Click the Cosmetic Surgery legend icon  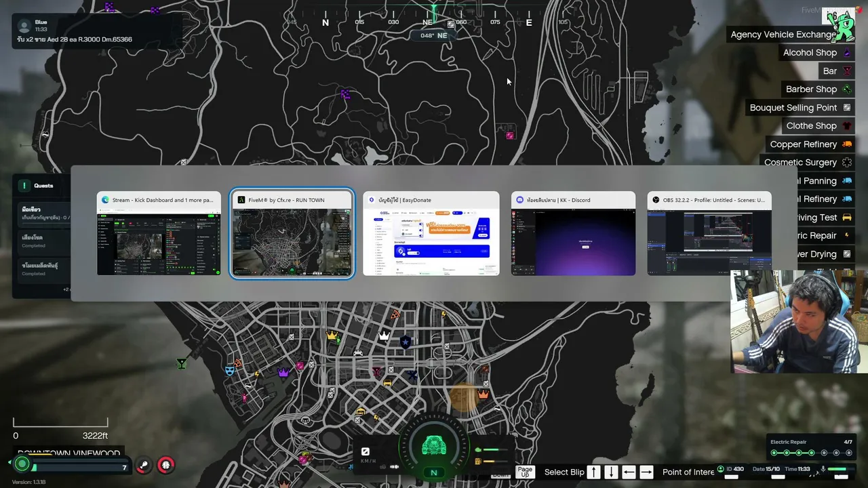[847, 163]
